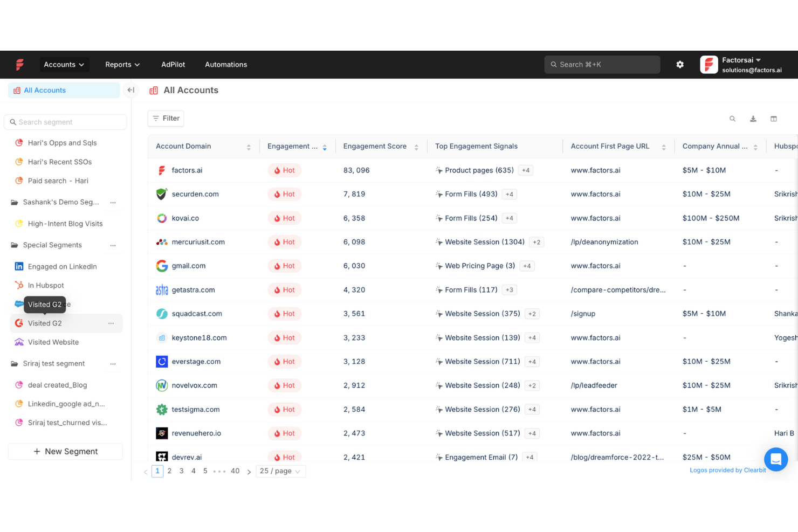Sort by Account First Page URL arrows

coord(664,147)
